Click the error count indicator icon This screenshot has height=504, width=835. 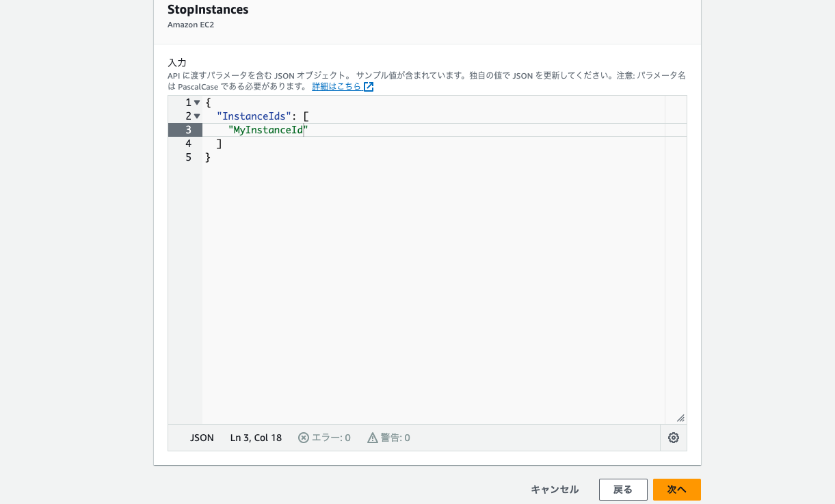304,438
